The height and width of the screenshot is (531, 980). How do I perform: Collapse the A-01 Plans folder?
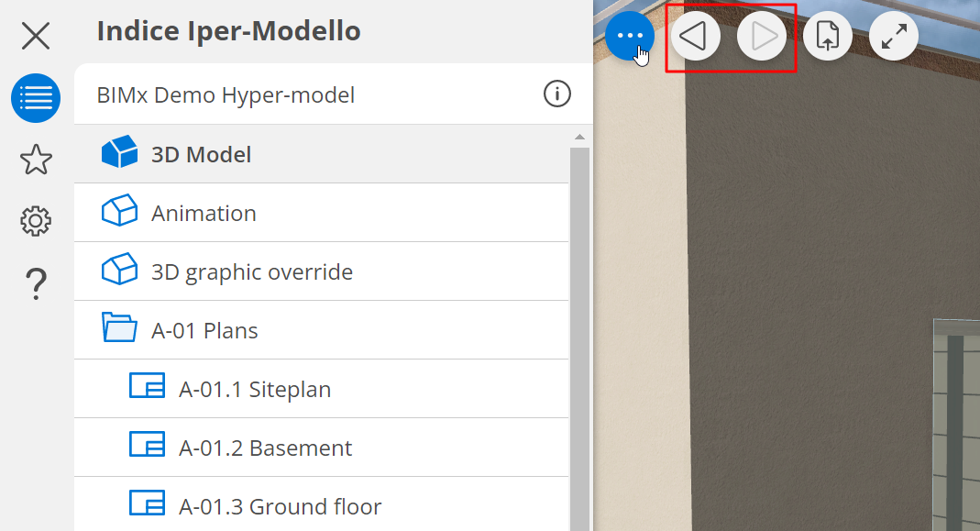(118, 329)
